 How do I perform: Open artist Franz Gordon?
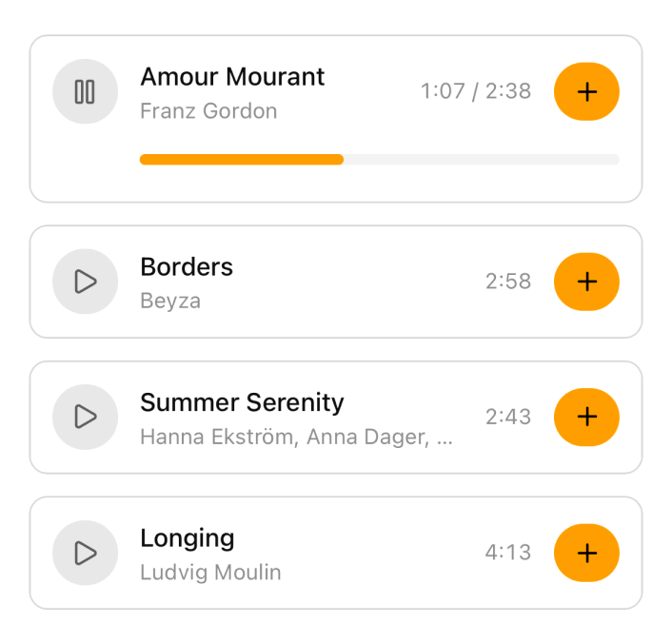pos(208,111)
